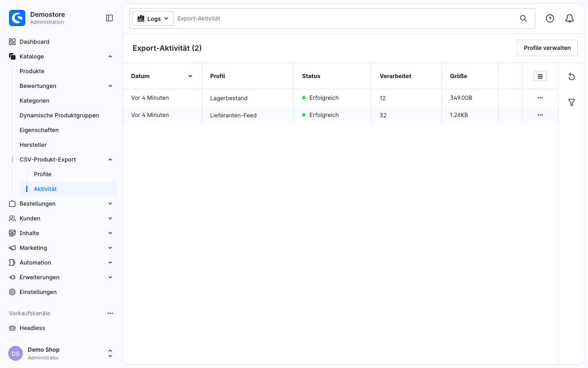Image resolution: width=588 pixels, height=368 pixels.
Task: Expand the Automation menu chevron
Action: tap(110, 263)
